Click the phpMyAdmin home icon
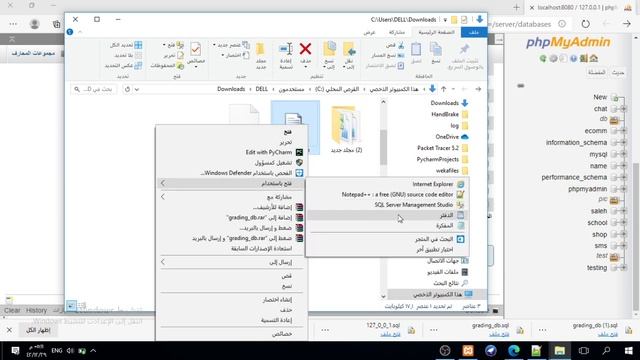 593,59
